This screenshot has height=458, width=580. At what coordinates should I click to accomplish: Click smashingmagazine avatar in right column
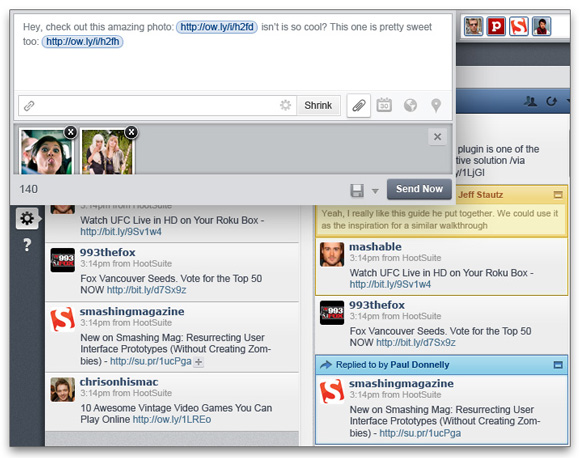click(x=332, y=391)
